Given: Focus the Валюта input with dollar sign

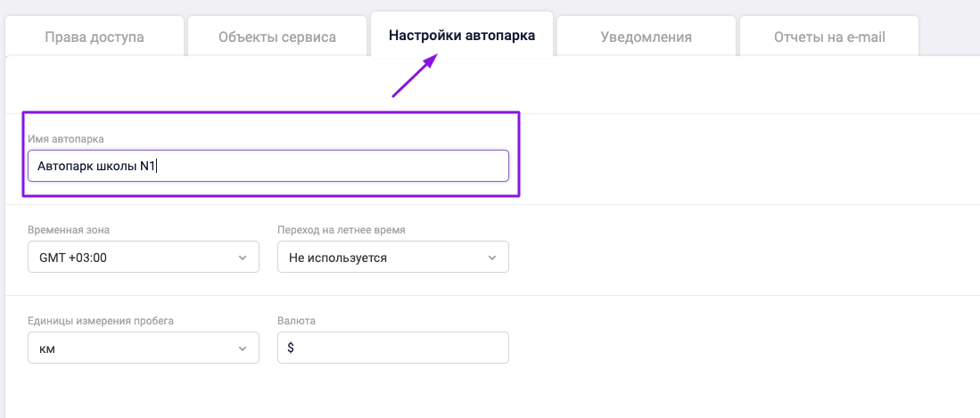Looking at the screenshot, I should point(393,348).
